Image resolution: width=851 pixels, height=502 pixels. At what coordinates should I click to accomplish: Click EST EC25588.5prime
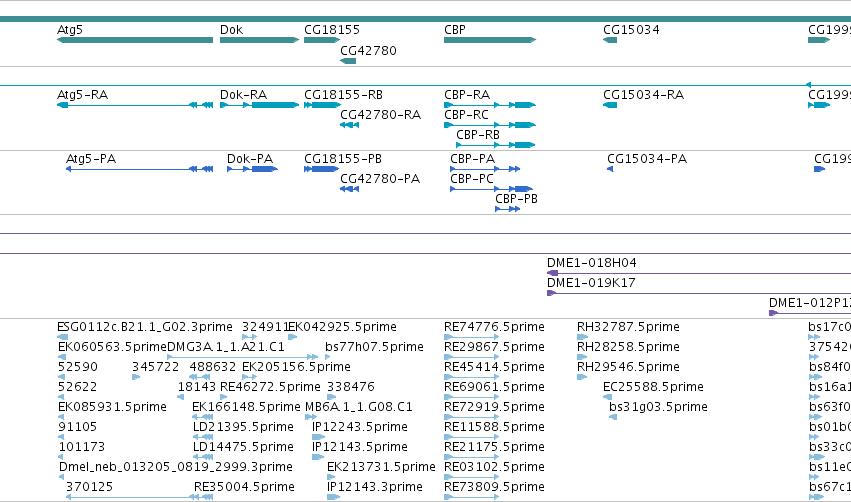pyautogui.click(x=608, y=397)
